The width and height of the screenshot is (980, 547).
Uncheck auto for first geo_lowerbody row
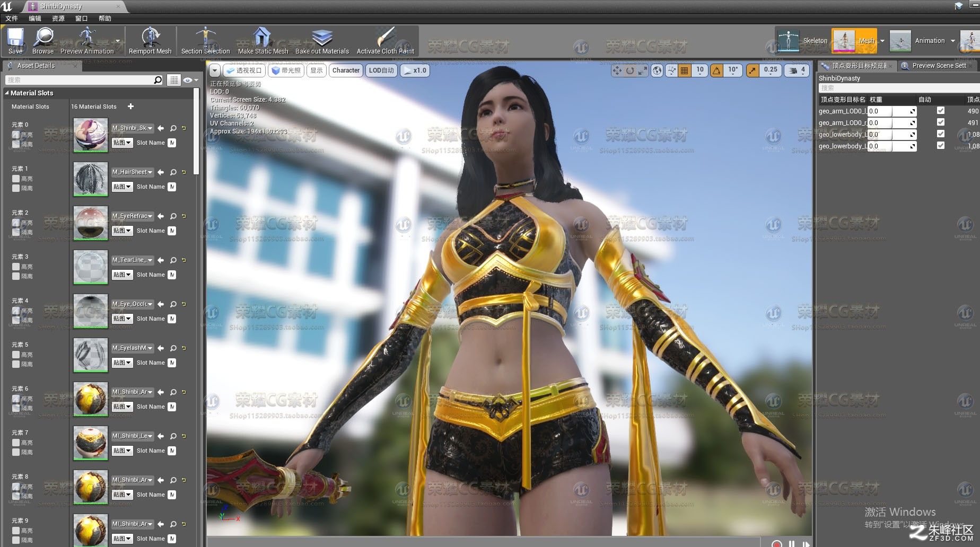(x=941, y=134)
